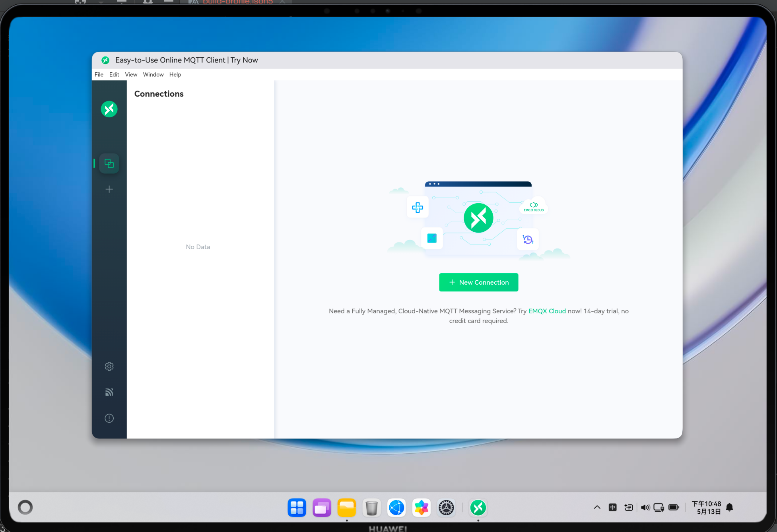Open the volume control in the tray
The width and height of the screenshot is (777, 532).
645,507
